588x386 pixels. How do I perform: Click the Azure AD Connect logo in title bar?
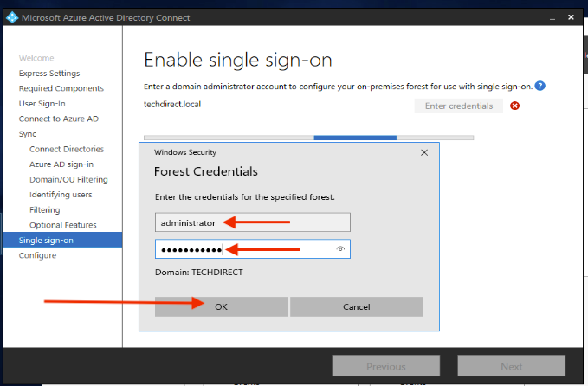(12, 17)
